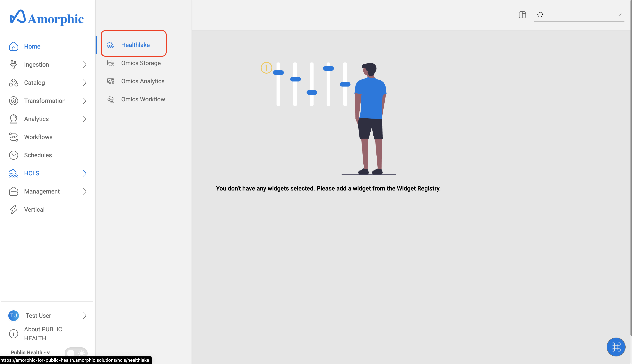Click the Transformation gear icon
632x364 pixels.
14,101
